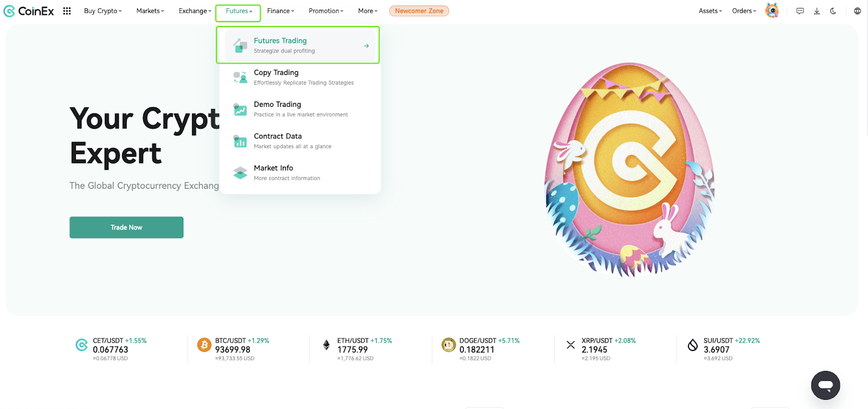Open the messages chat icon in header
The width and height of the screenshot is (868, 409).
[800, 11]
